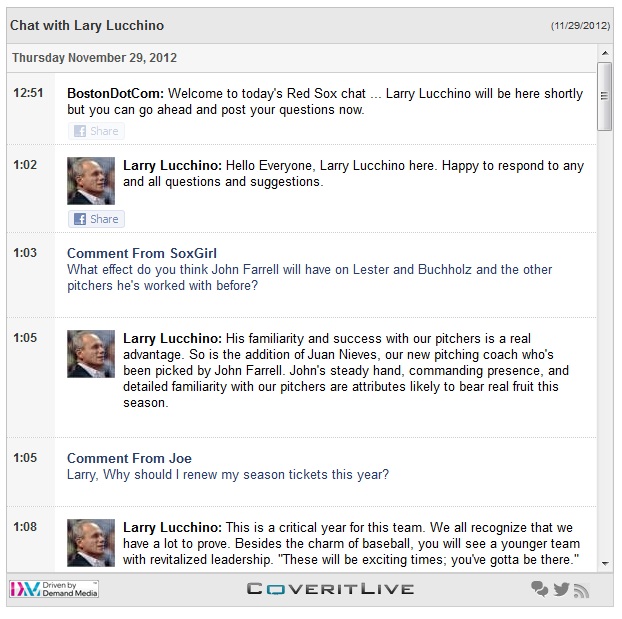Viewport: 622px width, 619px height.
Task: Click Larry Lucchino's photo at 1:05
Action: (x=91, y=354)
